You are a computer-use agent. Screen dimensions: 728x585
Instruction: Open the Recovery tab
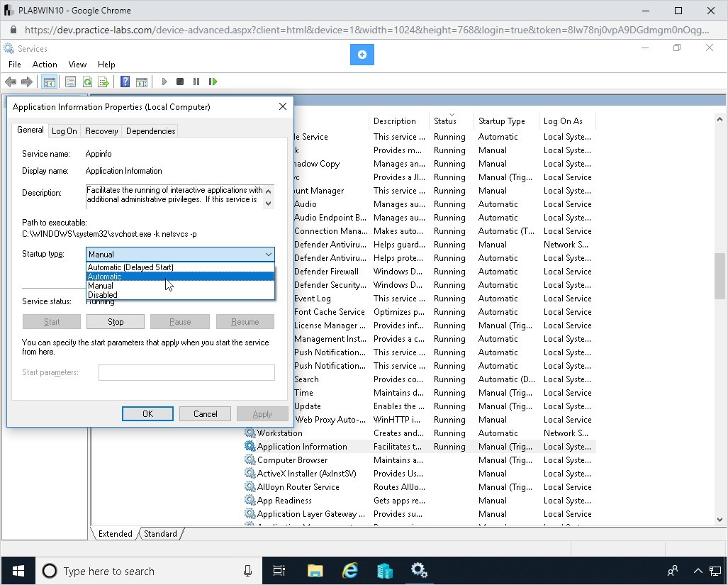click(x=101, y=131)
